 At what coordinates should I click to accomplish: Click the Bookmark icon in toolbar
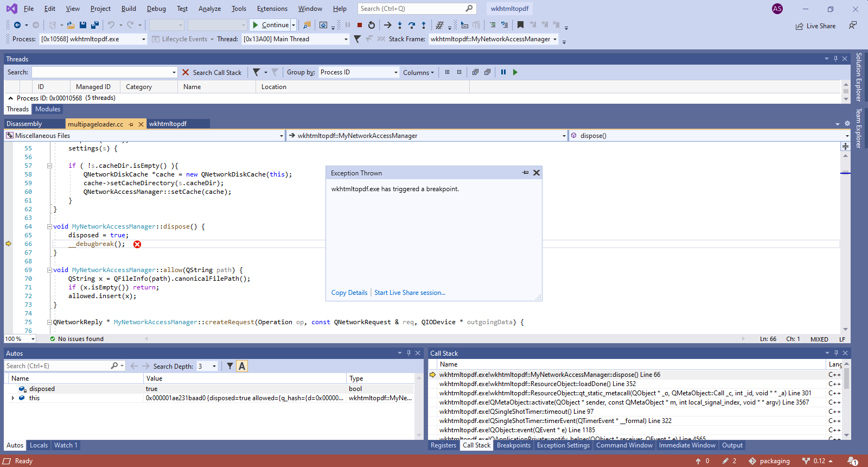(520, 25)
